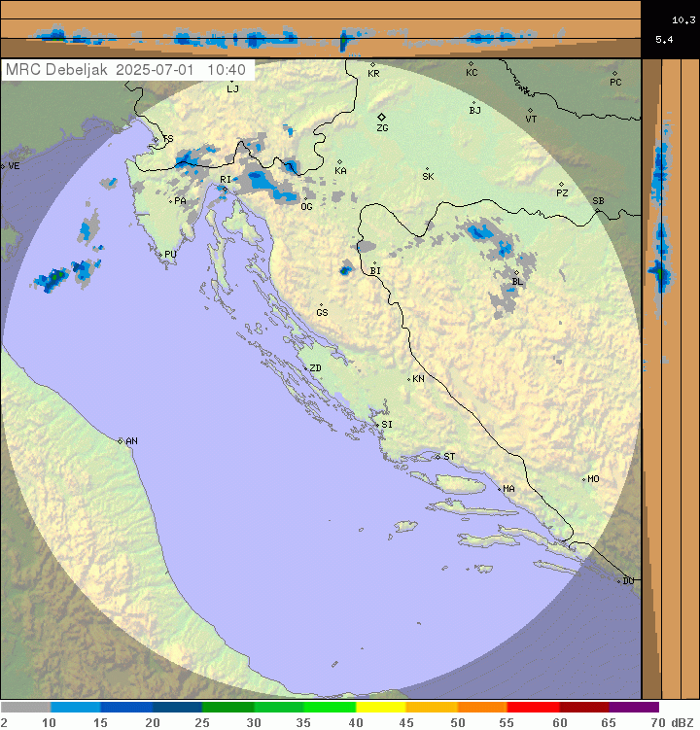The height and width of the screenshot is (730, 700).
Task: Click the gray 2–10 dBZ legend swatch
Action: (x=25, y=708)
